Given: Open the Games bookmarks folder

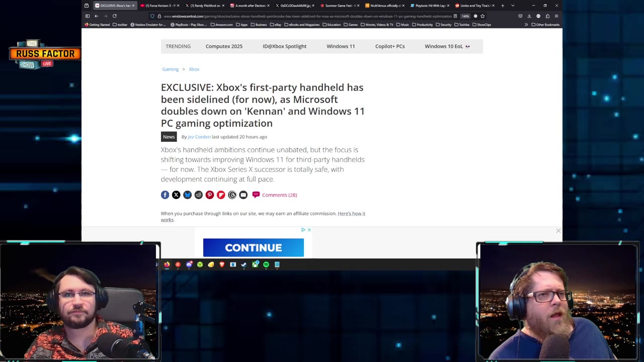Looking at the screenshot, I should pyautogui.click(x=351, y=25).
